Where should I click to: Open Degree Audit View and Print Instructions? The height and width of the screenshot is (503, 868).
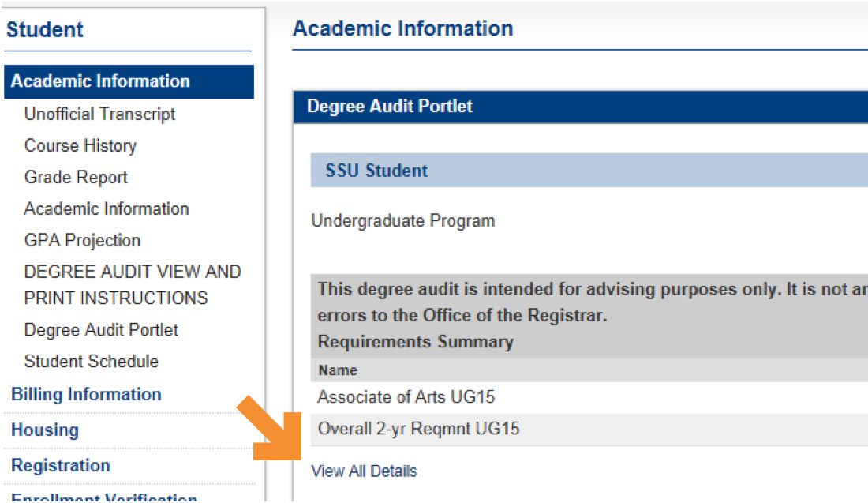coord(132,284)
